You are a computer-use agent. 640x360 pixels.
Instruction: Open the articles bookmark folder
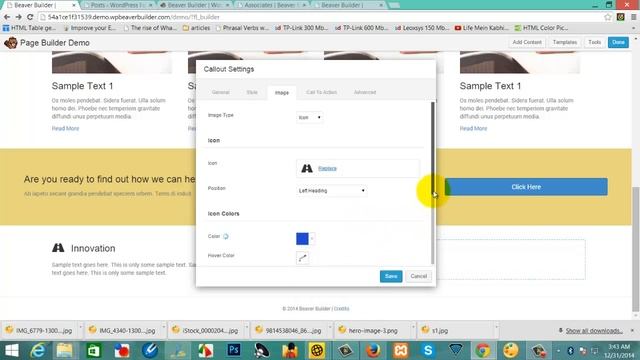click(x=196, y=28)
